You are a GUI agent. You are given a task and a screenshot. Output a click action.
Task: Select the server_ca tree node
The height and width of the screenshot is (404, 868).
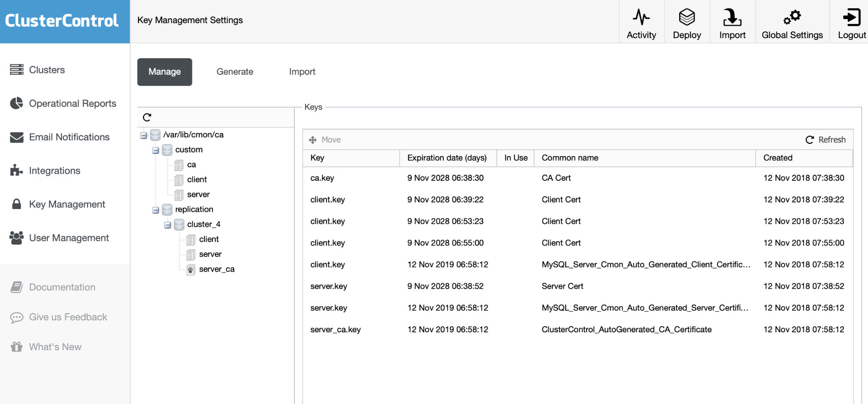pos(217,269)
